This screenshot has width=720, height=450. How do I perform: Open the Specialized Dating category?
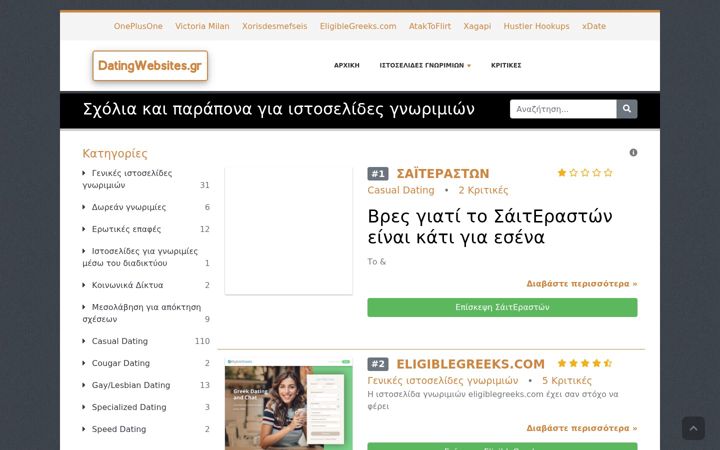click(x=129, y=407)
